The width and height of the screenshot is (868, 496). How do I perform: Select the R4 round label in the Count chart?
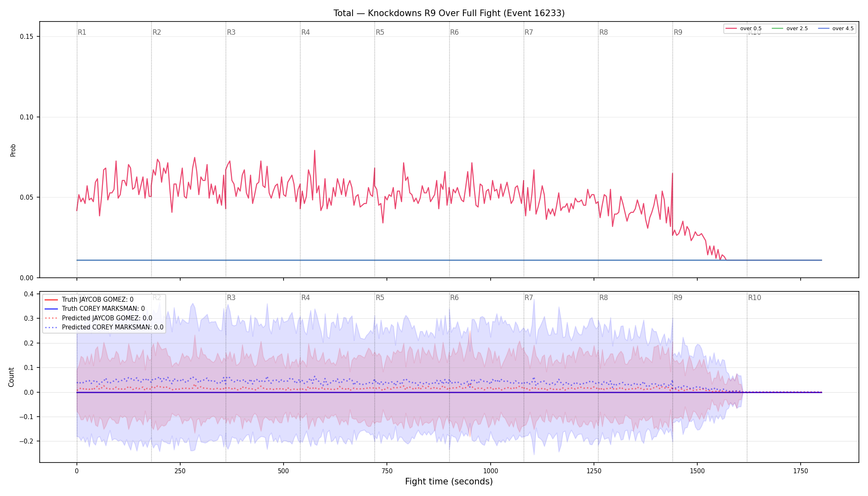click(x=305, y=298)
